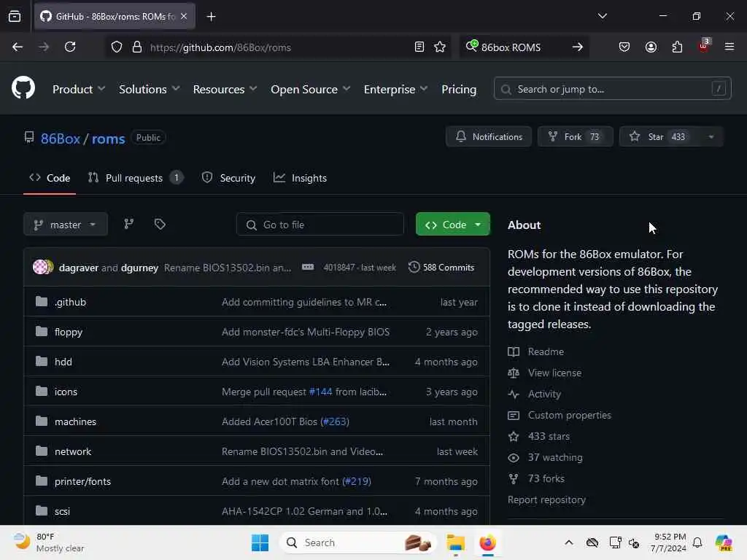Viewport: 747px width, 560px height.
Task: Click the site lock security icon
Action: coord(137,47)
